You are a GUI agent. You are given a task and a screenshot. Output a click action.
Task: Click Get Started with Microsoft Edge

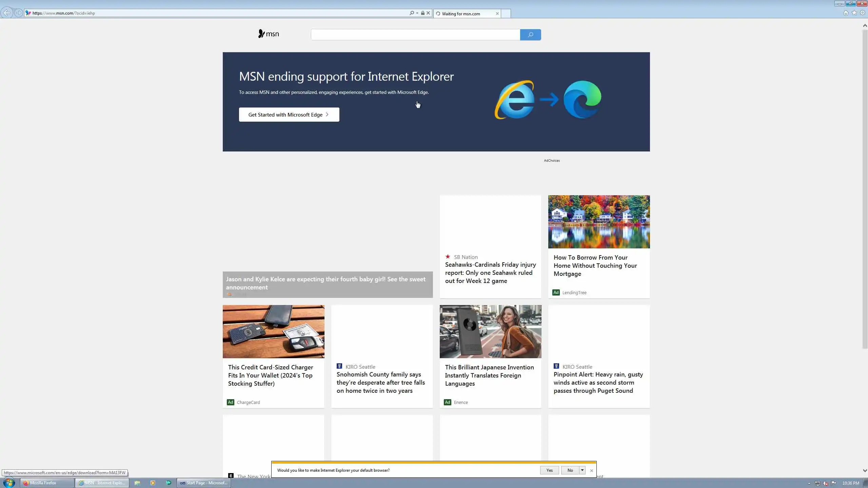click(289, 115)
